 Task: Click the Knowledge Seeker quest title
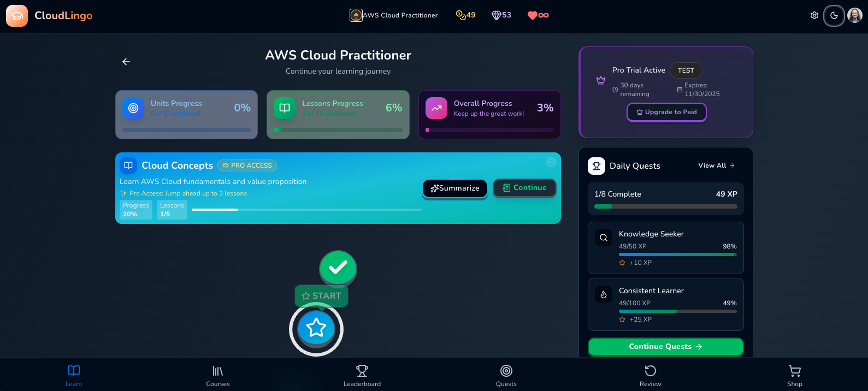tap(651, 234)
